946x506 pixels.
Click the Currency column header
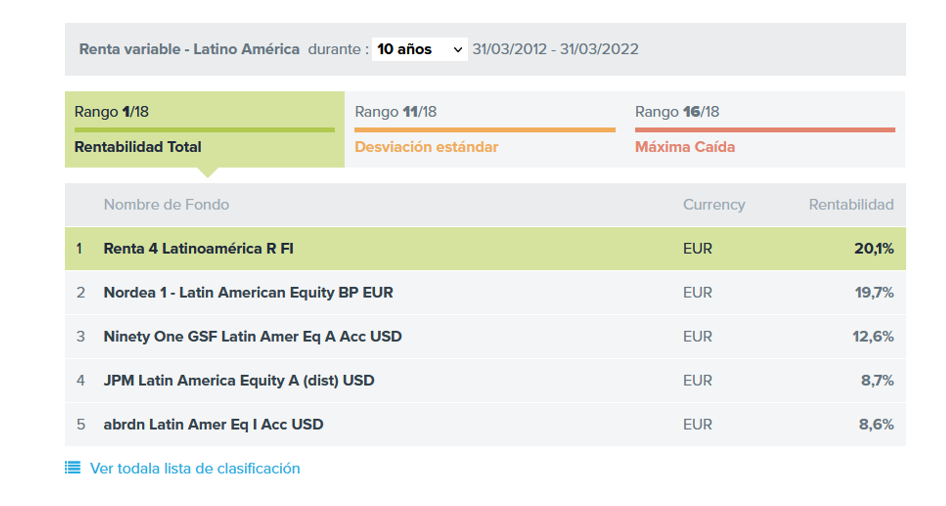click(714, 205)
